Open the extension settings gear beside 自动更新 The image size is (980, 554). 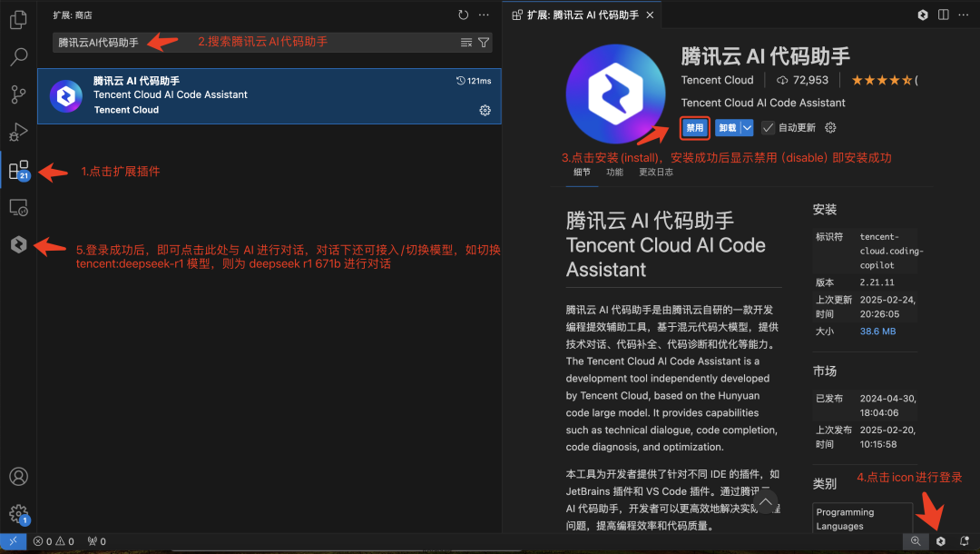[830, 128]
